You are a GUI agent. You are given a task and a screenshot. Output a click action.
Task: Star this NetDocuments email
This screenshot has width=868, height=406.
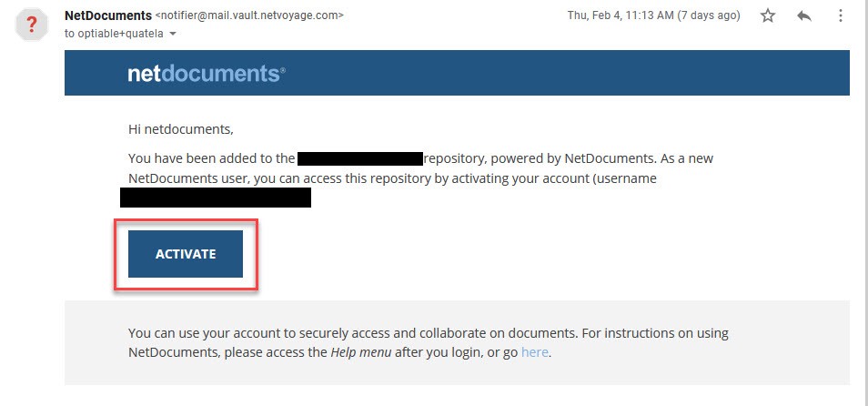pyautogui.click(x=767, y=16)
